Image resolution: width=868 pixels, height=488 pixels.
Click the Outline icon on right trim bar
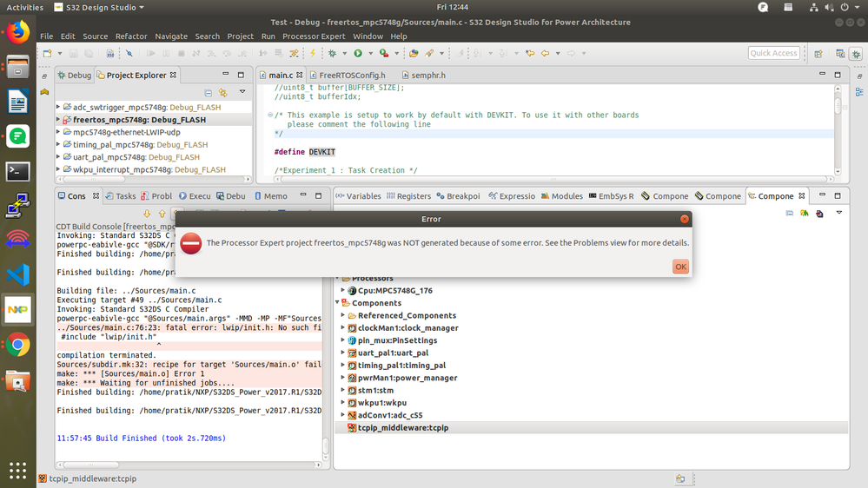(859, 92)
